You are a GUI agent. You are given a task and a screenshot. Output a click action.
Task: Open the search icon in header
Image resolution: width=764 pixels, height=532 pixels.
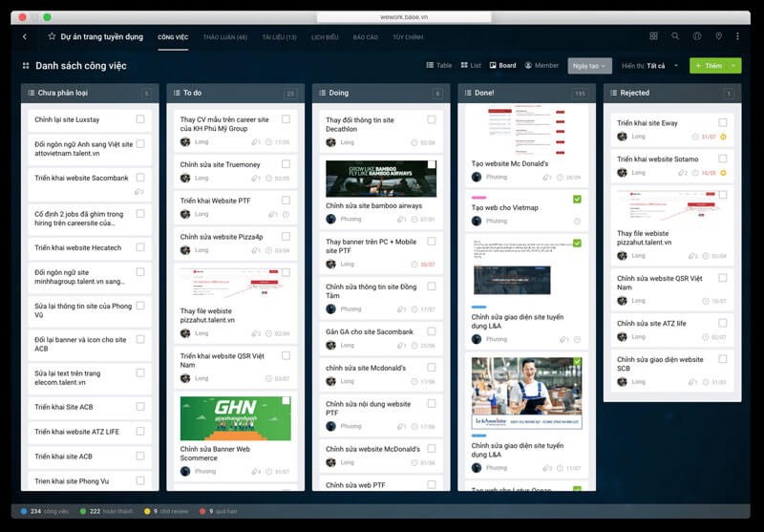(x=675, y=36)
